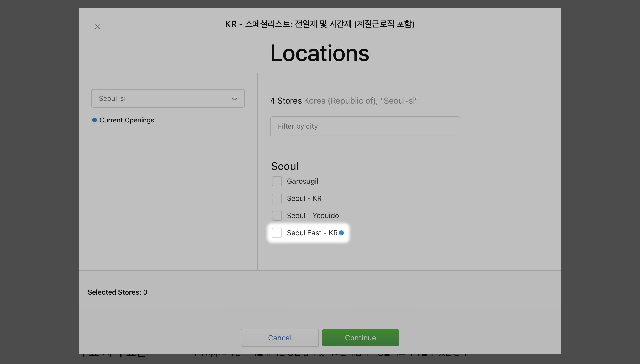
Task: Check the Garosugil store checkbox
Action: pyautogui.click(x=277, y=181)
